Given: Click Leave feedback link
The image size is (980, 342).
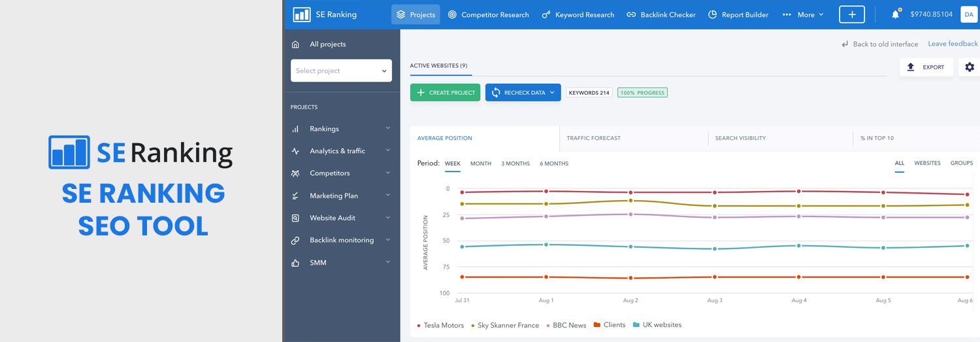Looking at the screenshot, I should click(953, 44).
